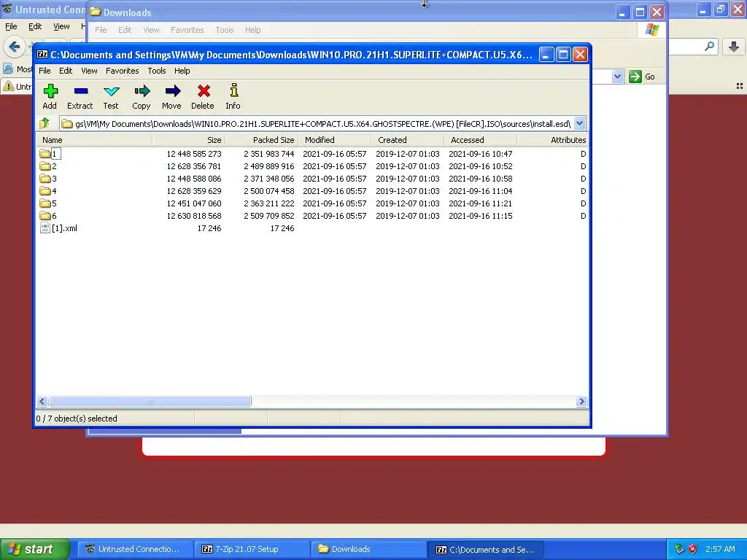Expand address dropdown in Downloads window

tap(617, 77)
